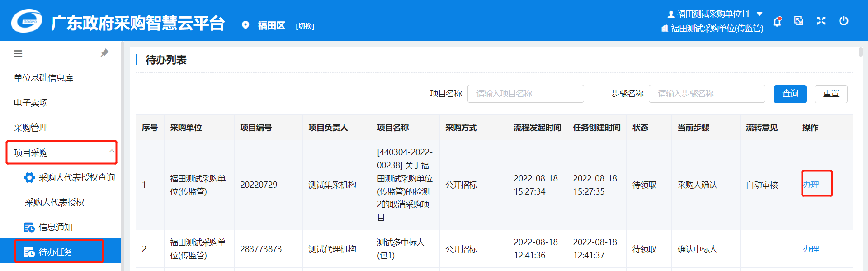The image size is (868, 271).
Task: Open 信息通知 sidebar item
Action: click(x=55, y=227)
